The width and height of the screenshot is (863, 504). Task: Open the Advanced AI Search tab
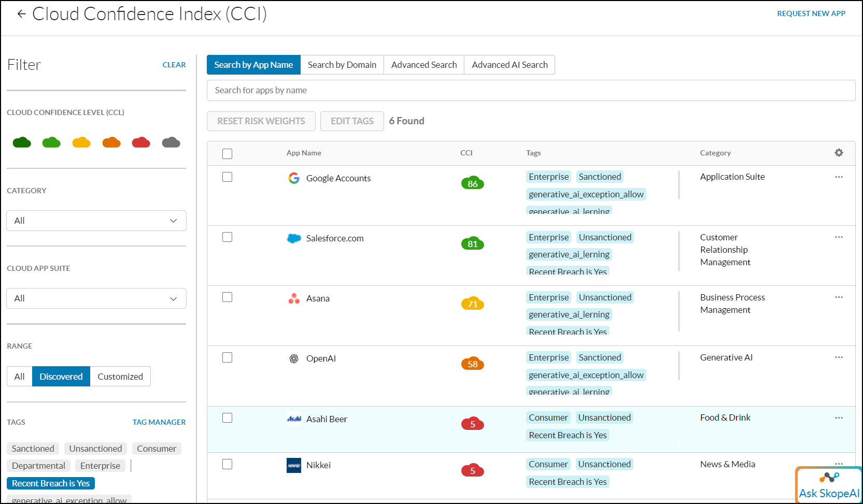[510, 65]
